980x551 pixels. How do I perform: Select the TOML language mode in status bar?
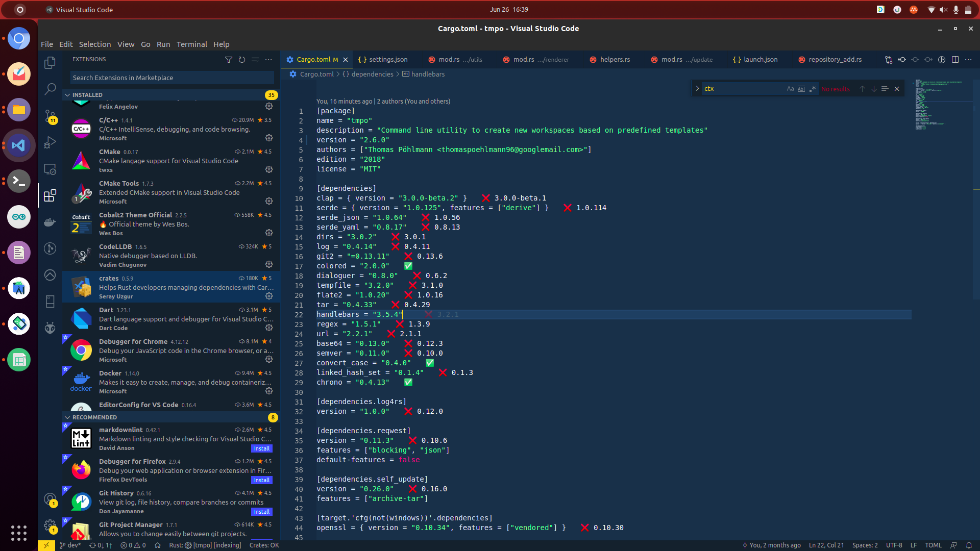click(x=933, y=545)
